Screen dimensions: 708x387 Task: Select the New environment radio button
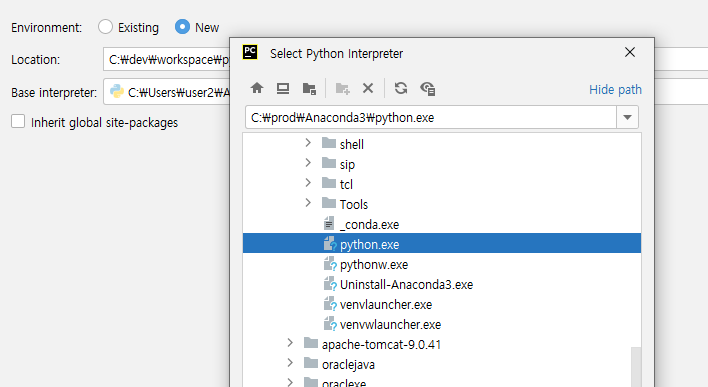(x=182, y=27)
